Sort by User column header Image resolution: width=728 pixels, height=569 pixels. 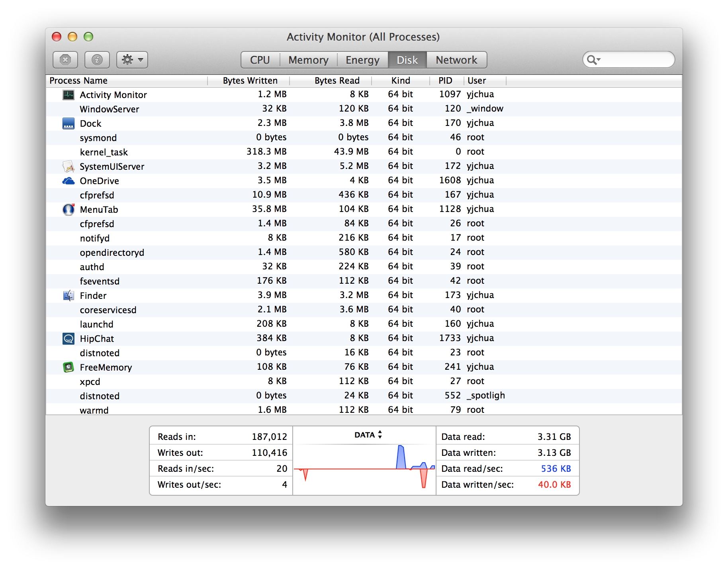485,81
